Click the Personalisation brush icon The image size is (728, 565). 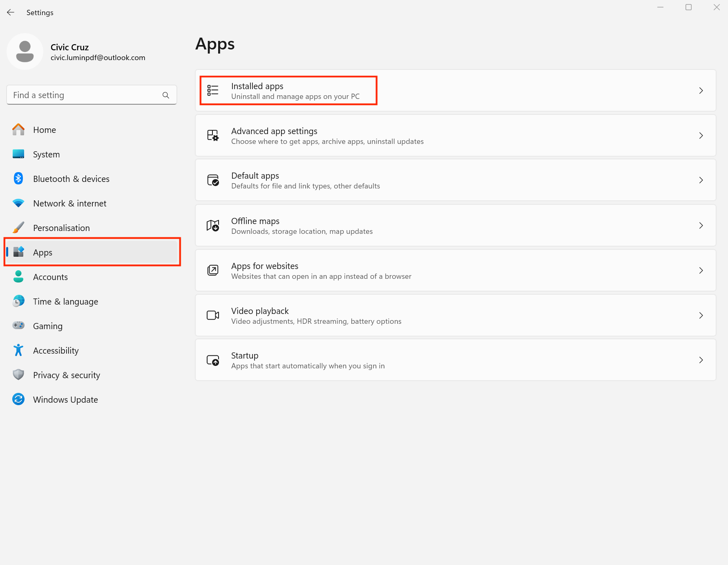(x=18, y=228)
